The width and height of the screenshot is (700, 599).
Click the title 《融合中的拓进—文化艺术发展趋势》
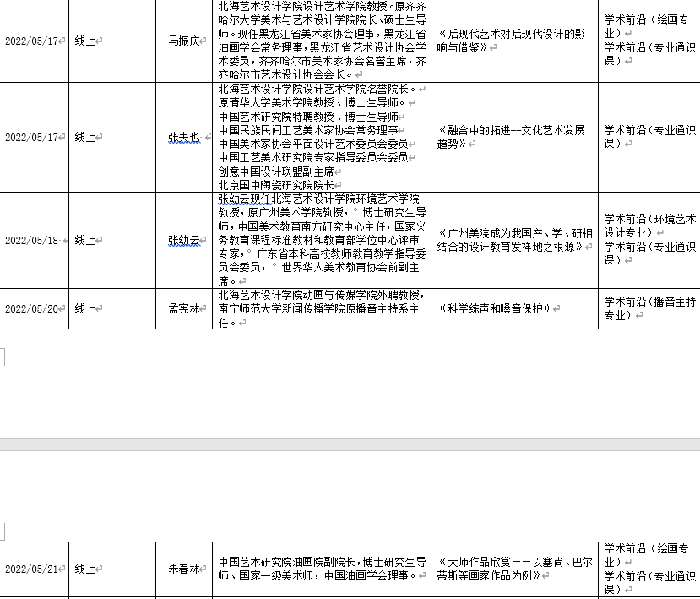pos(512,137)
